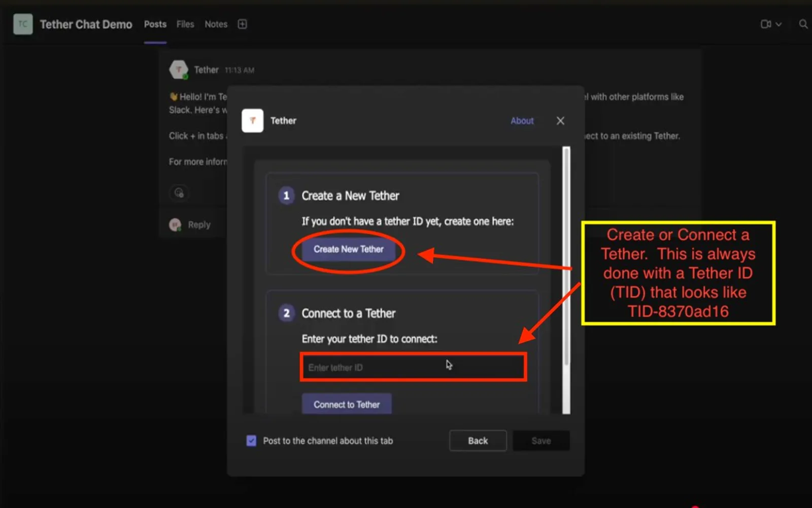Click the Tether app logo in dialog
The height and width of the screenshot is (508, 812).
tap(252, 121)
